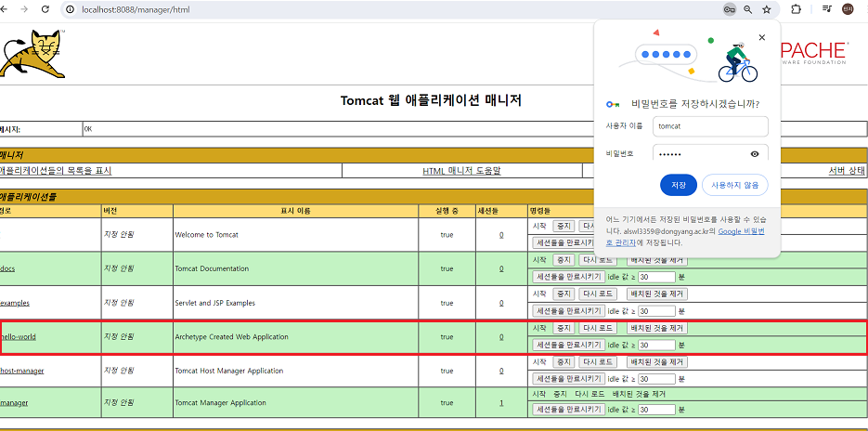868x431 pixels.
Task: Click 배치된 것을 제거 for docs
Action: coord(657,260)
